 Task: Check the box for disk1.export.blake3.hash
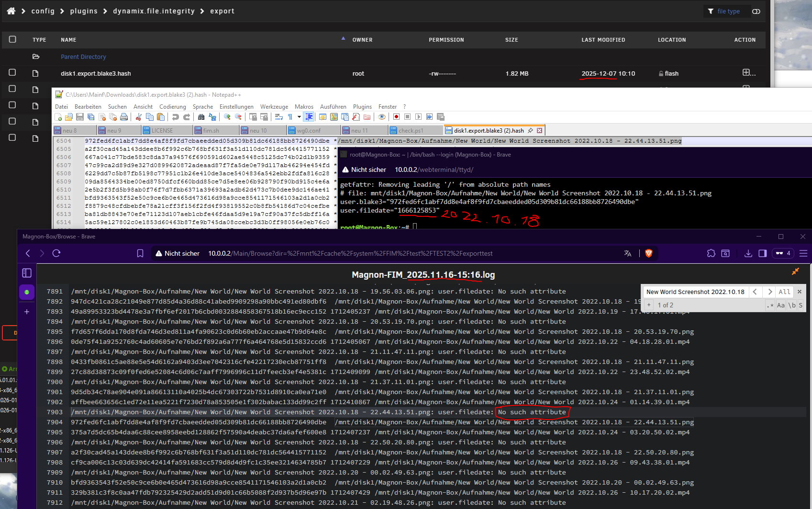[12, 72]
